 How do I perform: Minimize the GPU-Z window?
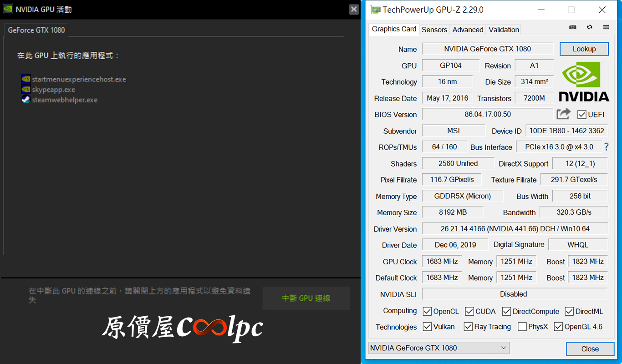point(541,10)
